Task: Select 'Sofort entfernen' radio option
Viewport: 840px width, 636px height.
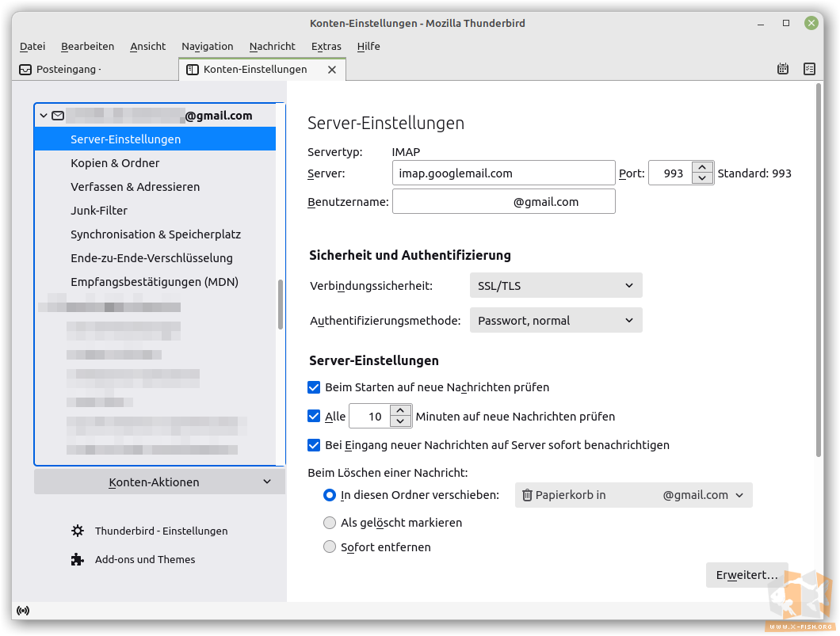Action: point(330,547)
